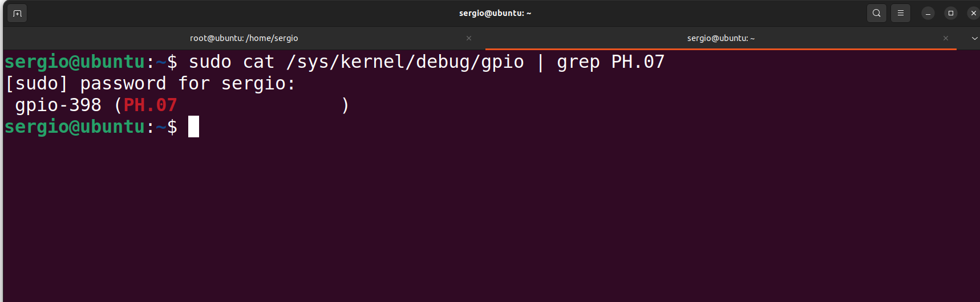Image resolution: width=980 pixels, height=302 pixels.
Task: Close the sergio@ubuntu: ~ tab
Action: pos(946,38)
